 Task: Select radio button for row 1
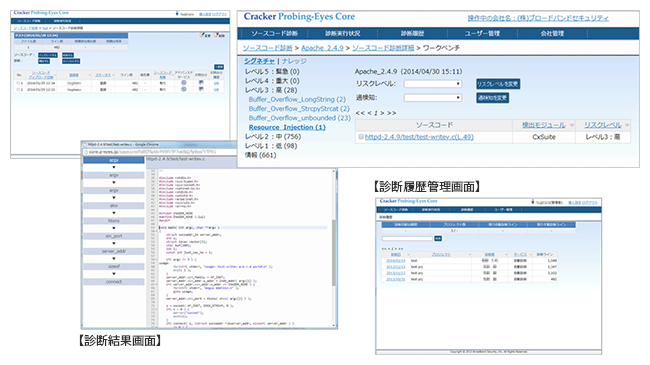pyautogui.click(x=18, y=83)
